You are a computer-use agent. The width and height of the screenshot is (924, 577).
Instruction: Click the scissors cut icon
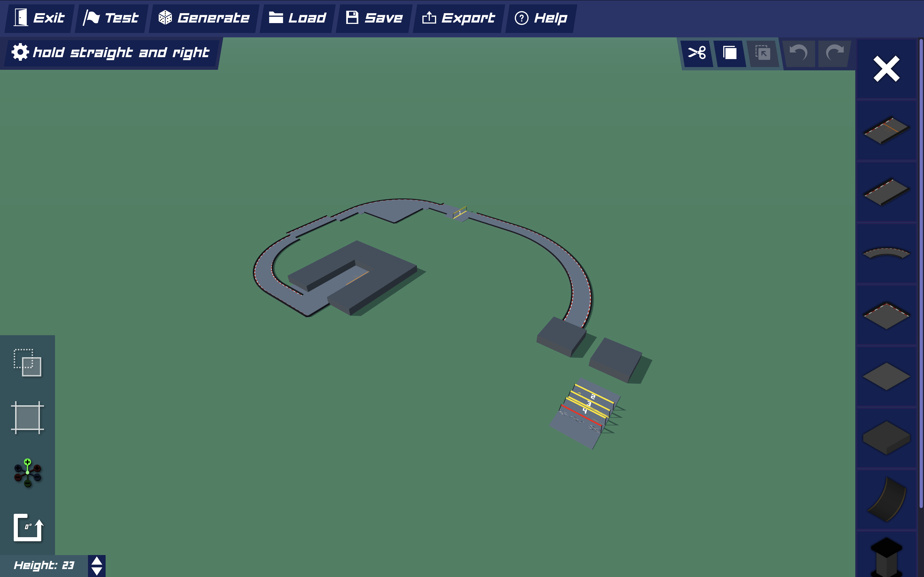pyautogui.click(x=697, y=53)
